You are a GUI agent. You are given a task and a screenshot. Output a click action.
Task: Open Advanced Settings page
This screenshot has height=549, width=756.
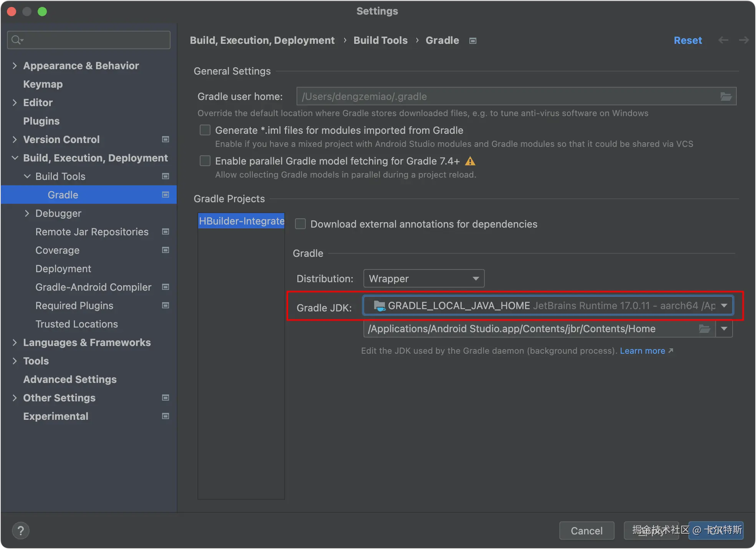[x=70, y=379]
